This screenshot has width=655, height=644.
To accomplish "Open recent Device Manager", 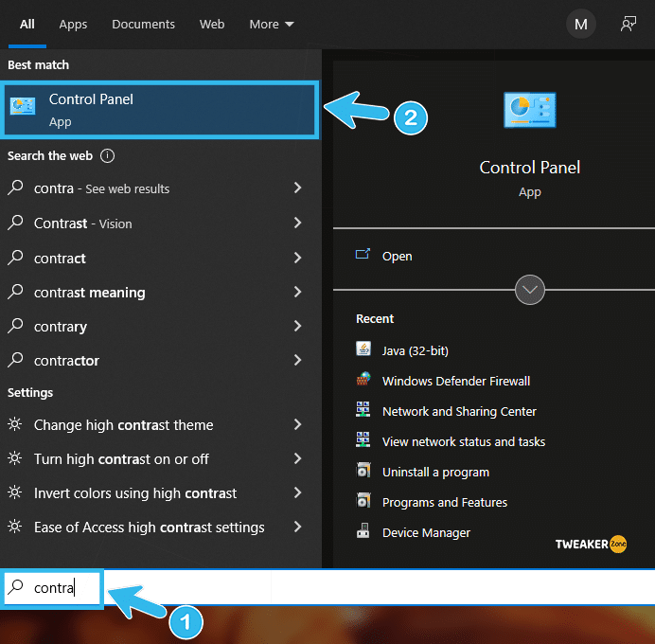I will (426, 533).
